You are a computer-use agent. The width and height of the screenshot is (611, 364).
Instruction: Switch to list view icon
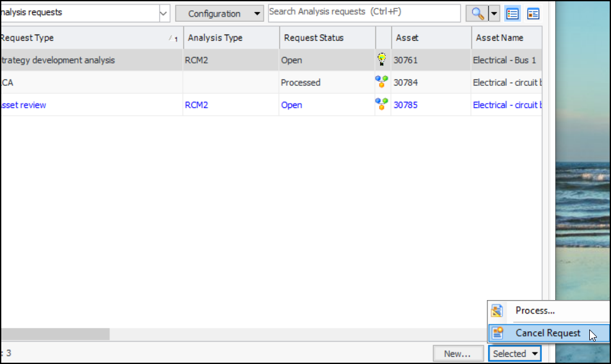tap(512, 13)
